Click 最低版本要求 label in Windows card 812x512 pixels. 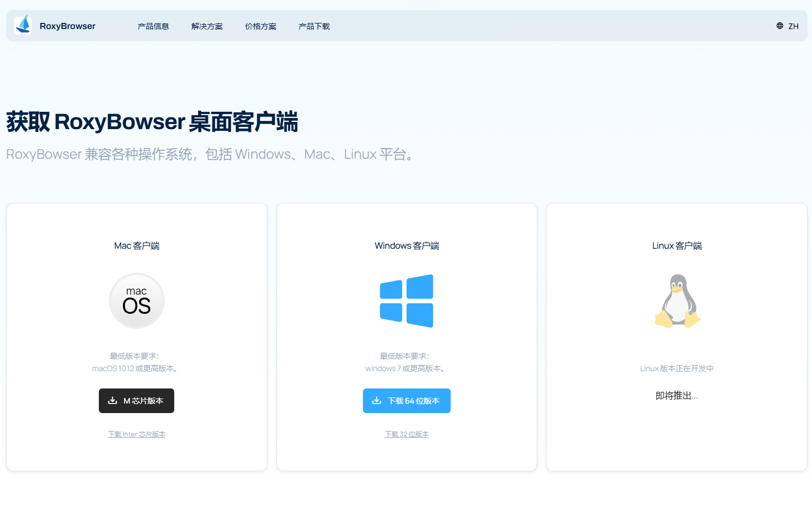[405, 356]
